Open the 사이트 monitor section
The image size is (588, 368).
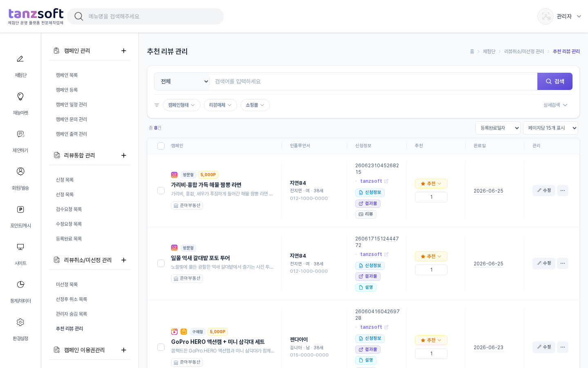tap(20, 254)
